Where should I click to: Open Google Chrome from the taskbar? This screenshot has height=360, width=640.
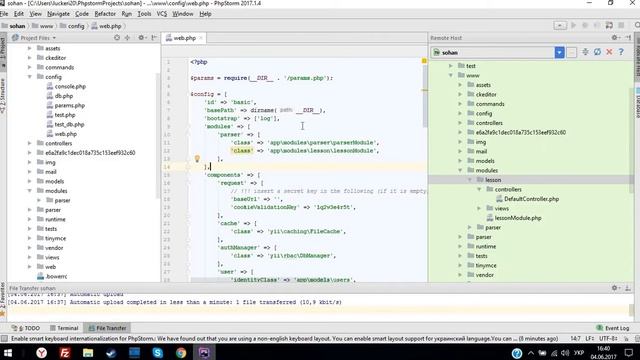click(181, 353)
